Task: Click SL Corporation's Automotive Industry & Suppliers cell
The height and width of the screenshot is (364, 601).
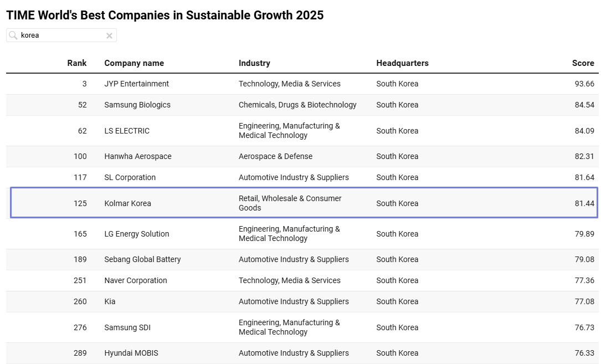Action: pyautogui.click(x=294, y=177)
